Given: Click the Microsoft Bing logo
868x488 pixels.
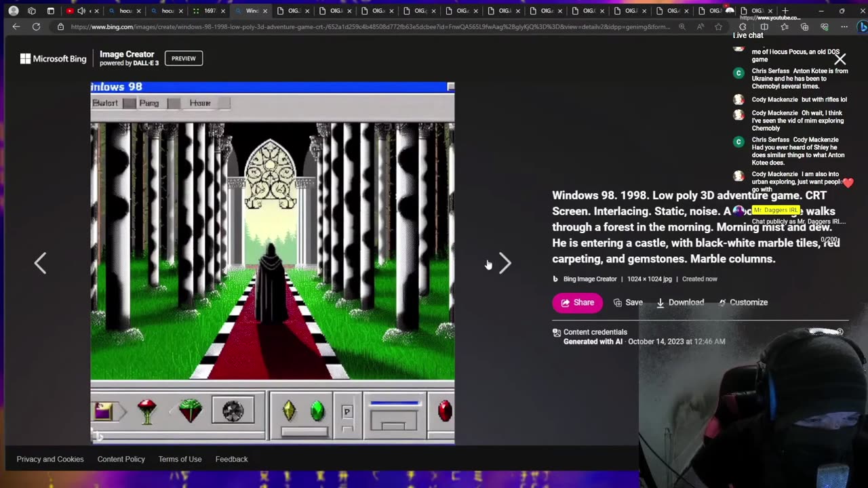Looking at the screenshot, I should click(54, 59).
